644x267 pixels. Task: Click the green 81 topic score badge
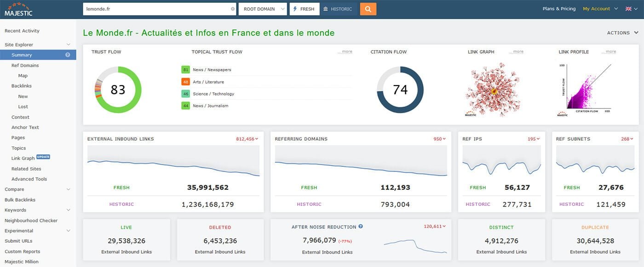[x=186, y=70]
